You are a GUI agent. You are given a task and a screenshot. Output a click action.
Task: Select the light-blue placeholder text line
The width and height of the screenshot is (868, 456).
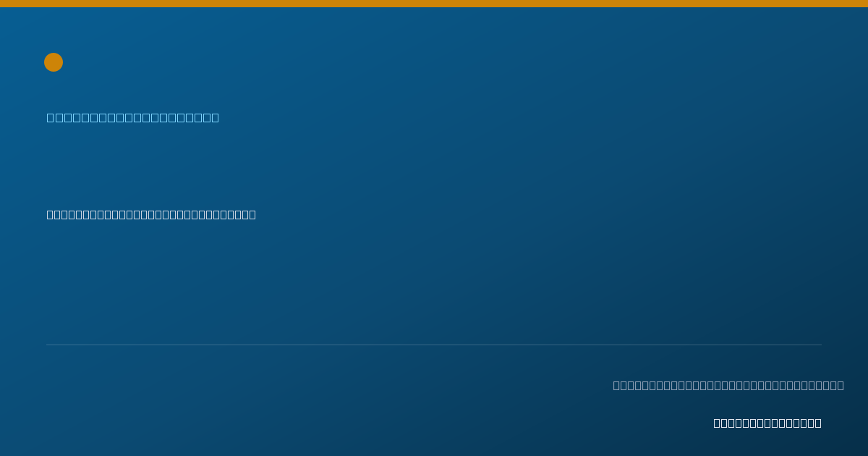point(133,117)
